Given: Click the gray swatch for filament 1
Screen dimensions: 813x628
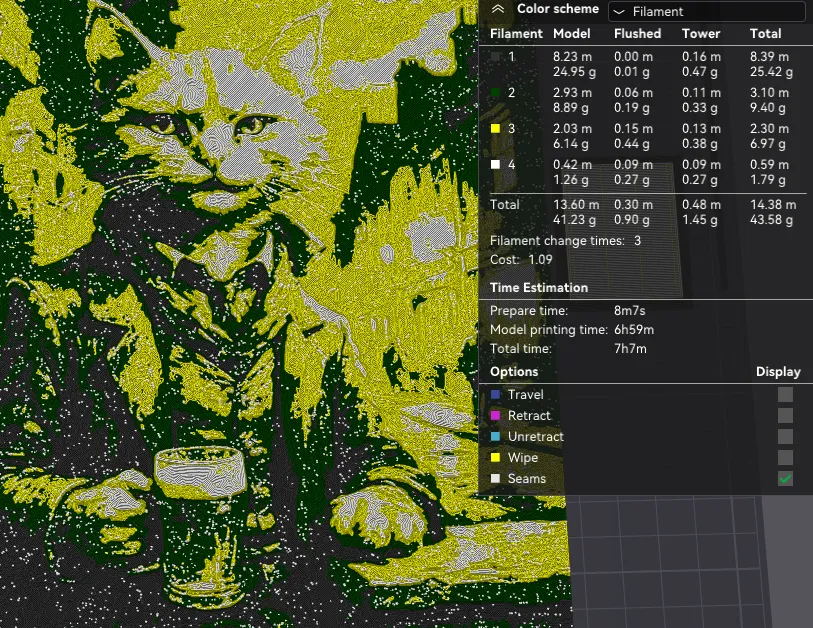Looking at the screenshot, I should click(x=496, y=57).
